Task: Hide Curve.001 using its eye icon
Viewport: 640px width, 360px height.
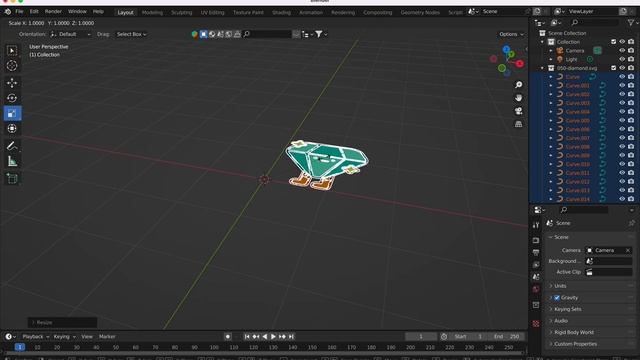Action: [x=622, y=85]
